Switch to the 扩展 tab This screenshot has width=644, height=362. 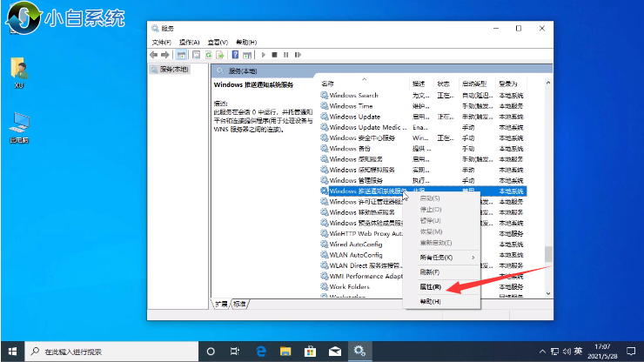tap(222, 304)
